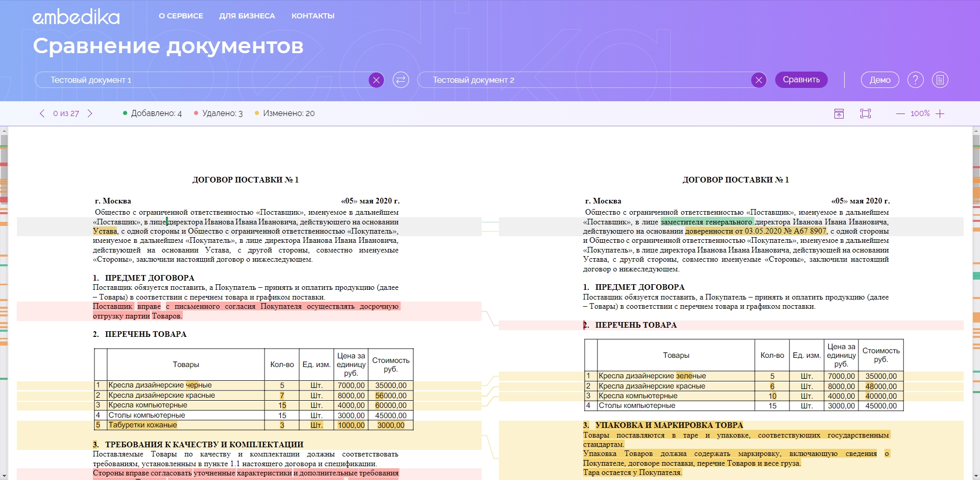Swap the two documents with arrows icon
The image size is (980, 480).
(401, 80)
